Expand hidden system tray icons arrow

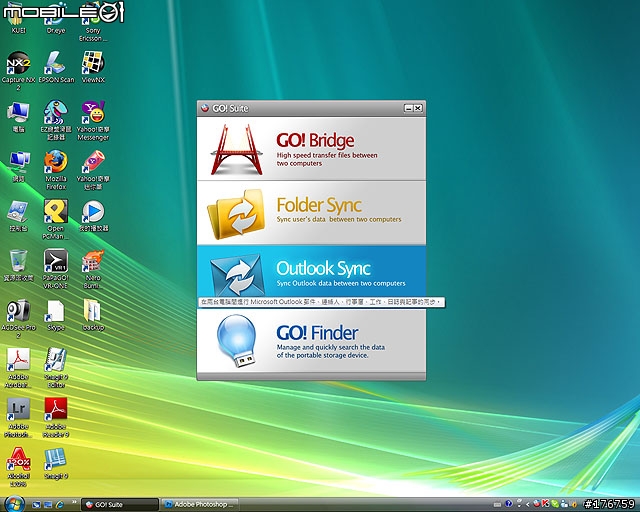click(x=528, y=505)
